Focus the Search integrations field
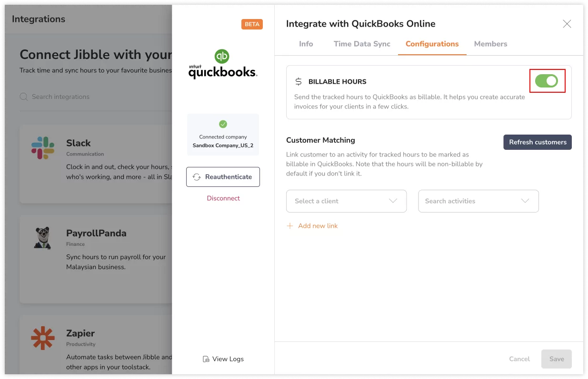This screenshot has width=588, height=379. click(95, 97)
